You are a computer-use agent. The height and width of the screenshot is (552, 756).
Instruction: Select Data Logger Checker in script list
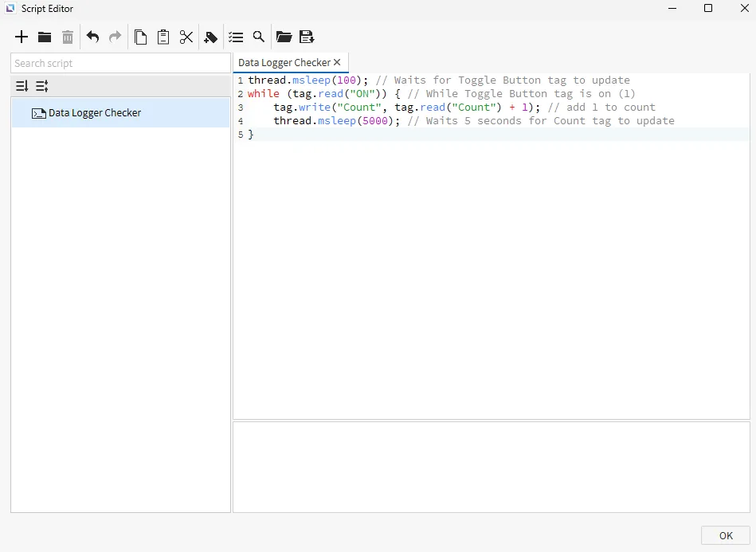tap(94, 113)
